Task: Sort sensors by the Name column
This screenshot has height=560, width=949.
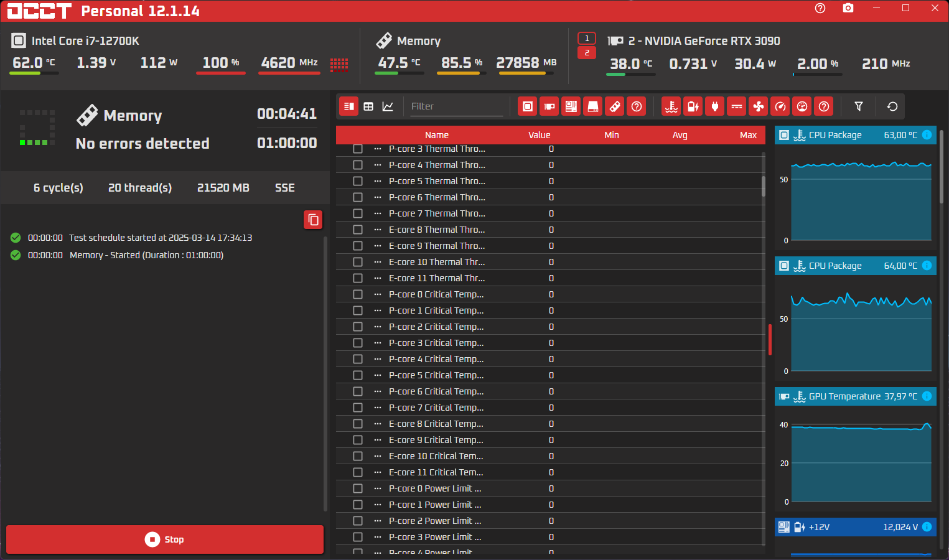Action: tap(437, 135)
